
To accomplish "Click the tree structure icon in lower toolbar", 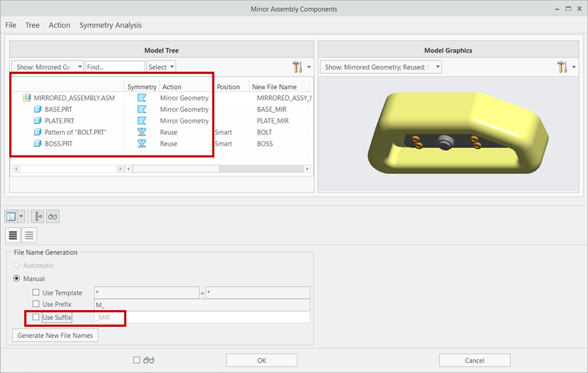I will [x=38, y=216].
